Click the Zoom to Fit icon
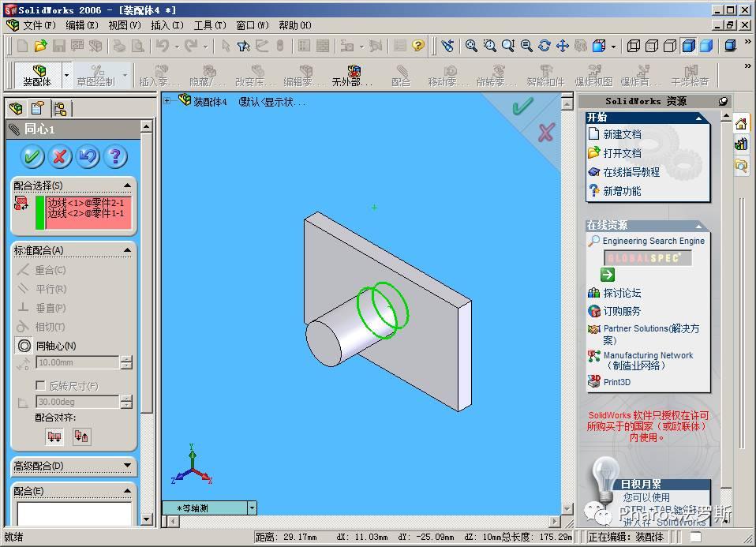Viewport: 756px width, 547px height. coord(471,46)
